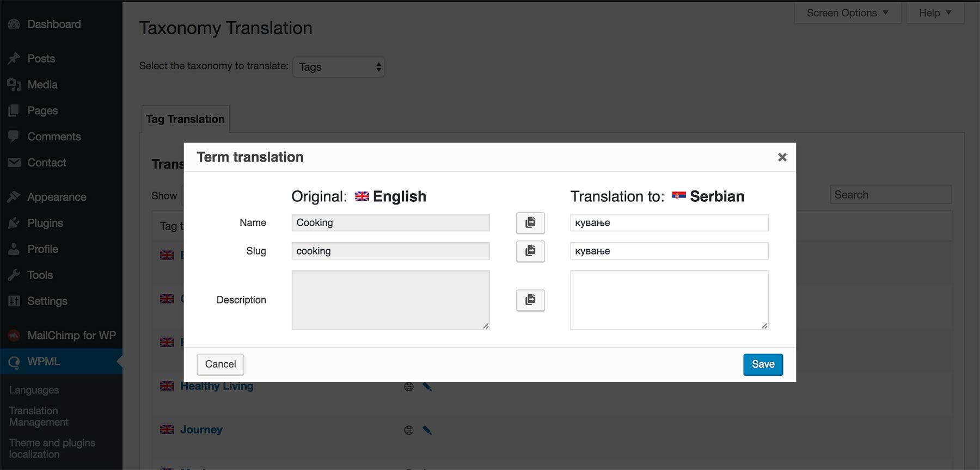
Task: Switch to Tag Translation tab
Action: tap(185, 119)
